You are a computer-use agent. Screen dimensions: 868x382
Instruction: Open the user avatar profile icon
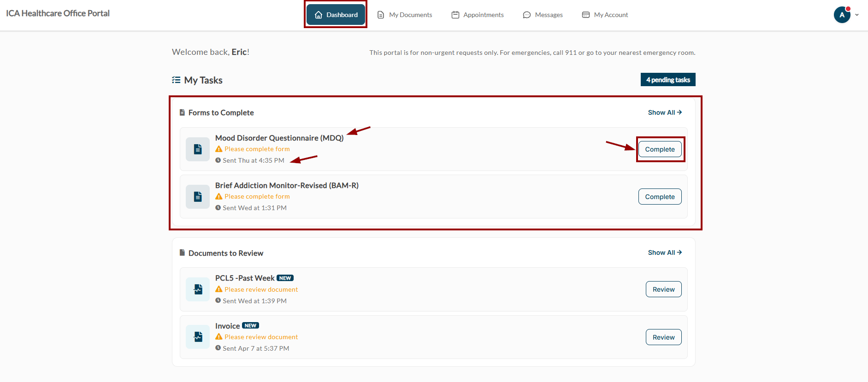click(x=842, y=15)
